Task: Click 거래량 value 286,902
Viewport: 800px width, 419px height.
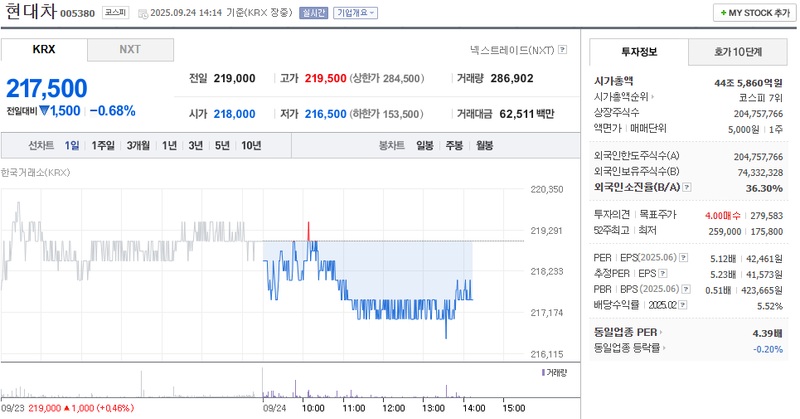Action: (512, 79)
